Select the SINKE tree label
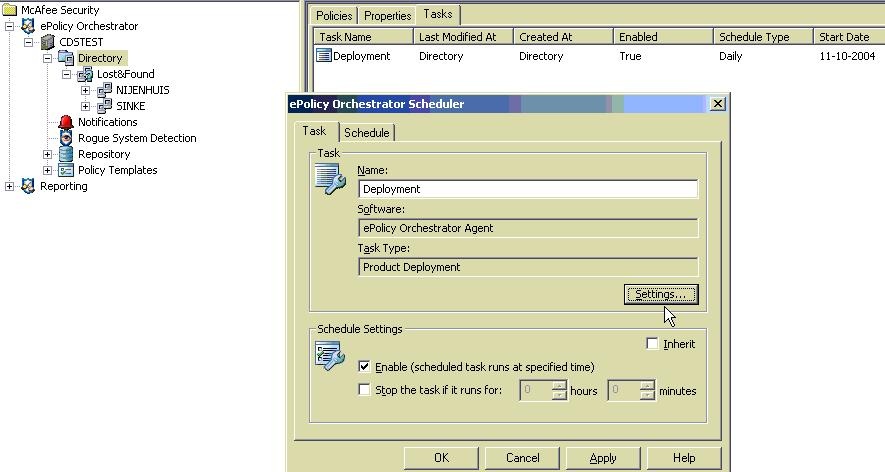 [x=130, y=106]
